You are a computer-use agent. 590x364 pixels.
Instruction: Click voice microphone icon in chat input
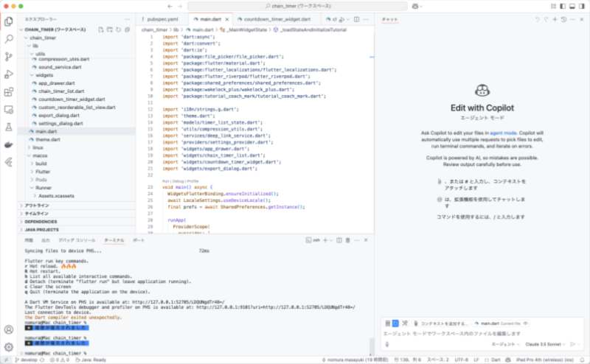point(386,344)
